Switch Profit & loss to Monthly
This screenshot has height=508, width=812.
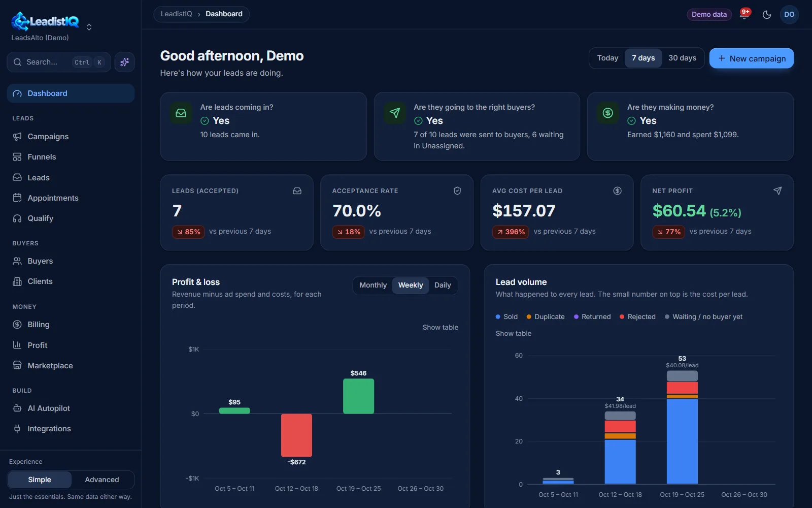tap(373, 285)
